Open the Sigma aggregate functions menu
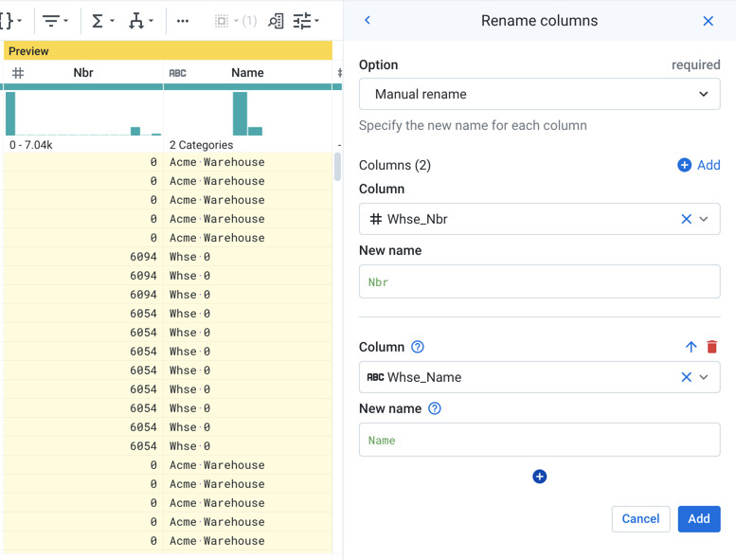Screen dimensions: 736x560 [102, 21]
